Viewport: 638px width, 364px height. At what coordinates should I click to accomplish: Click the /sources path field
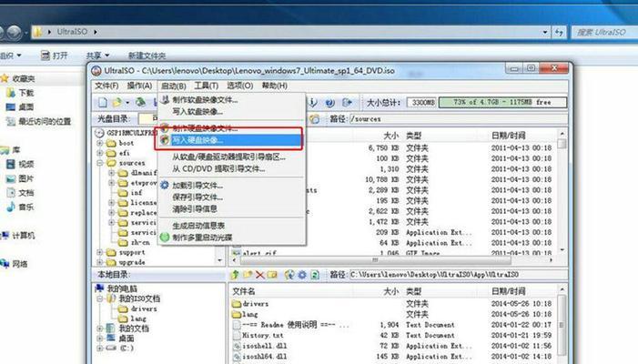458,119
